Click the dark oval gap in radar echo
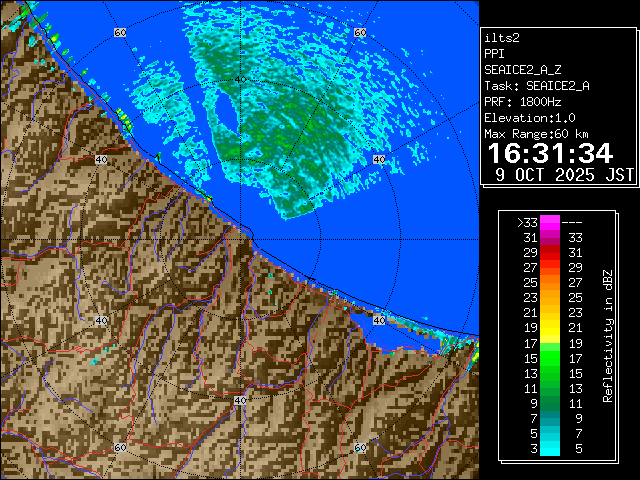Screen dimensions: 640x480 229,112
